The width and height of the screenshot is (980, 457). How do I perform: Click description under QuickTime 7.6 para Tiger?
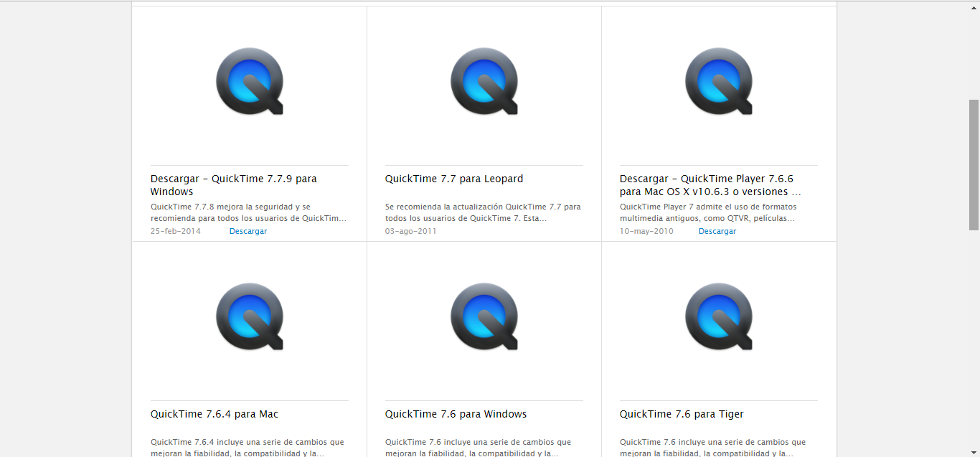click(712, 448)
